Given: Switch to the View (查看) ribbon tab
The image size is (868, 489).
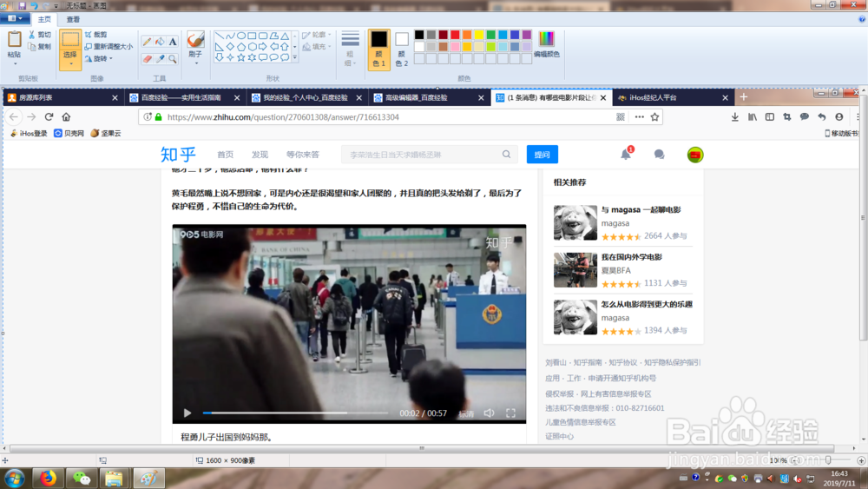Looking at the screenshot, I should (73, 19).
